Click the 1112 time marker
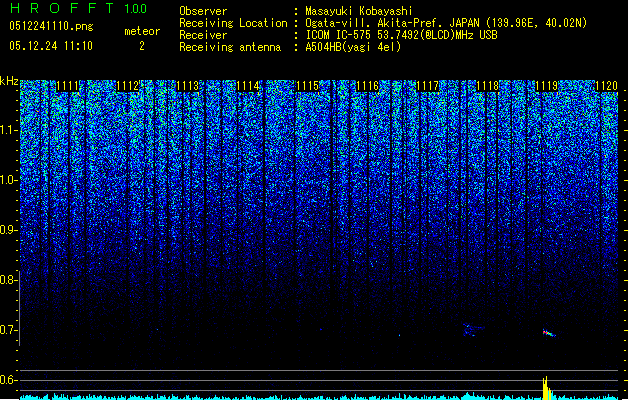Viewport: 629px width, 400px height. click(x=128, y=86)
